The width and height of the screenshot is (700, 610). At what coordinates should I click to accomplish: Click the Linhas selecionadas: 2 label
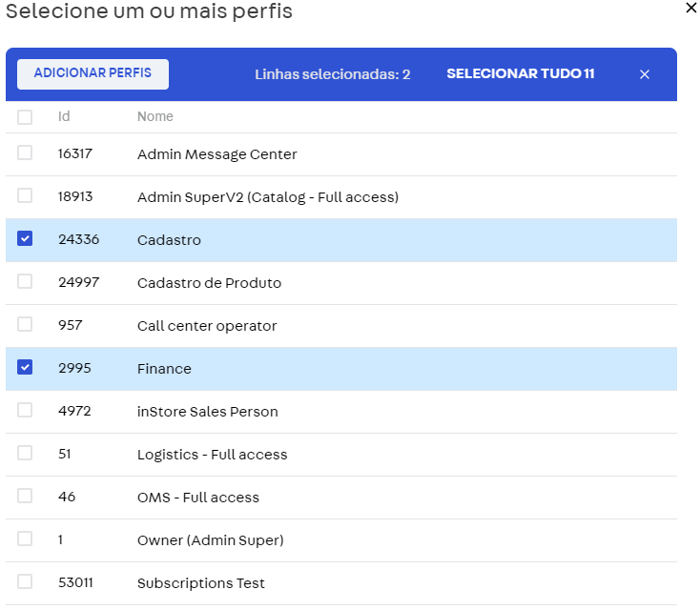[x=332, y=74]
